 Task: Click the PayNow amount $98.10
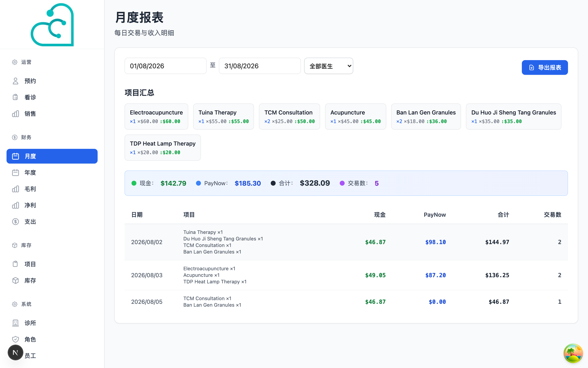pos(435,242)
